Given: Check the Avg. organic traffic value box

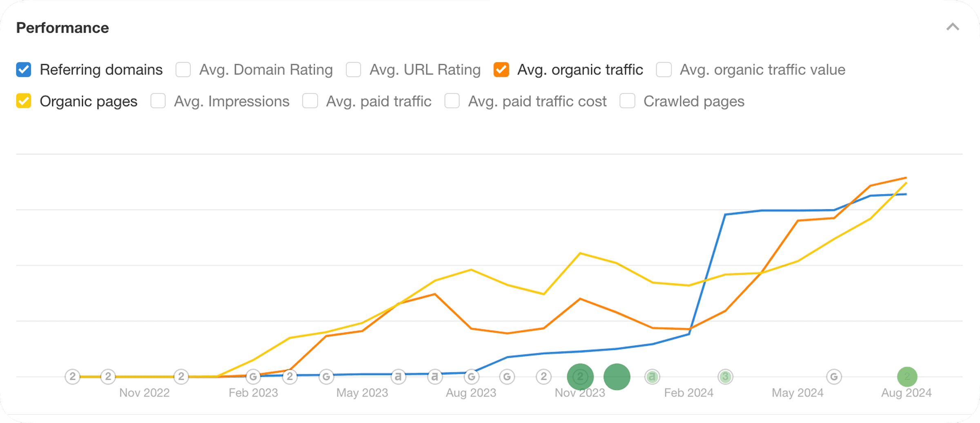Looking at the screenshot, I should 664,70.
